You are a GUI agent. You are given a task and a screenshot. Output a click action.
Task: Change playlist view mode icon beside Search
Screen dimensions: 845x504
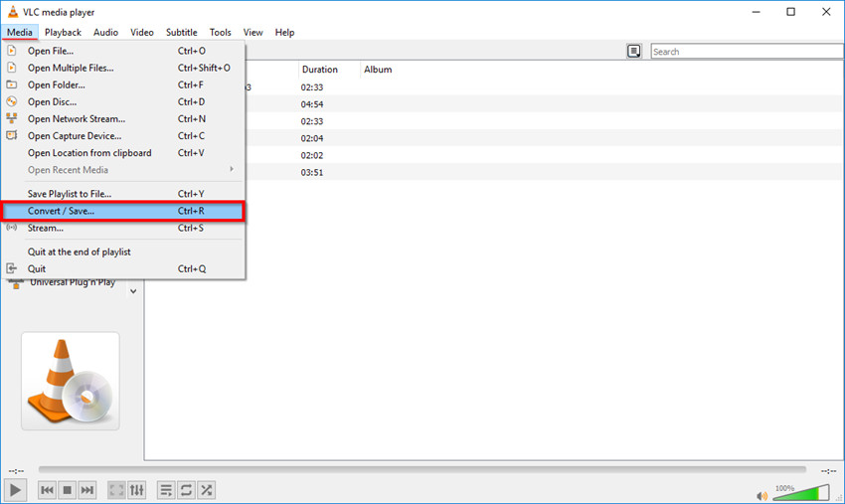[634, 52]
